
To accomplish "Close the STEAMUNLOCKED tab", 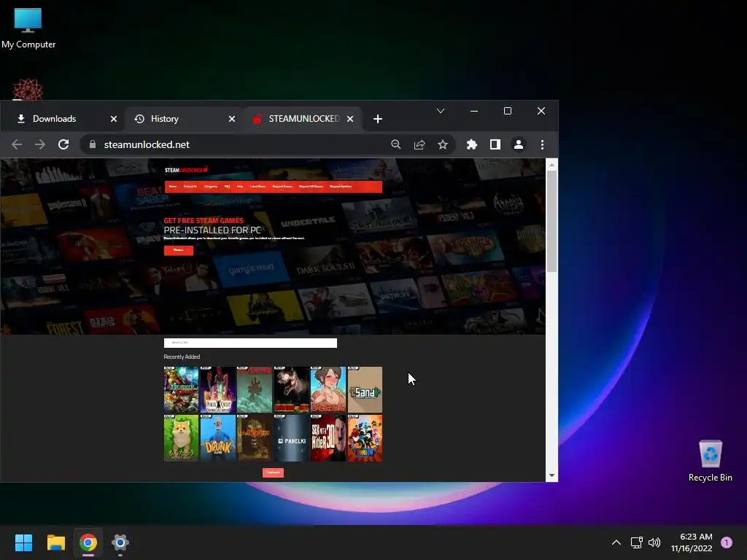I will 350,119.
